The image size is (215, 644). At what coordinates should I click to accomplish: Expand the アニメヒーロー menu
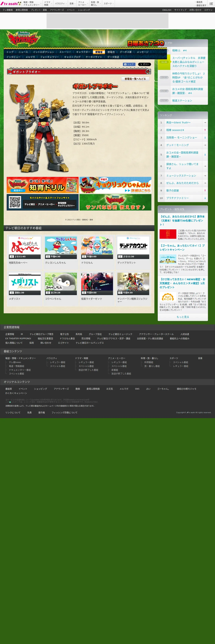coord(83,4)
